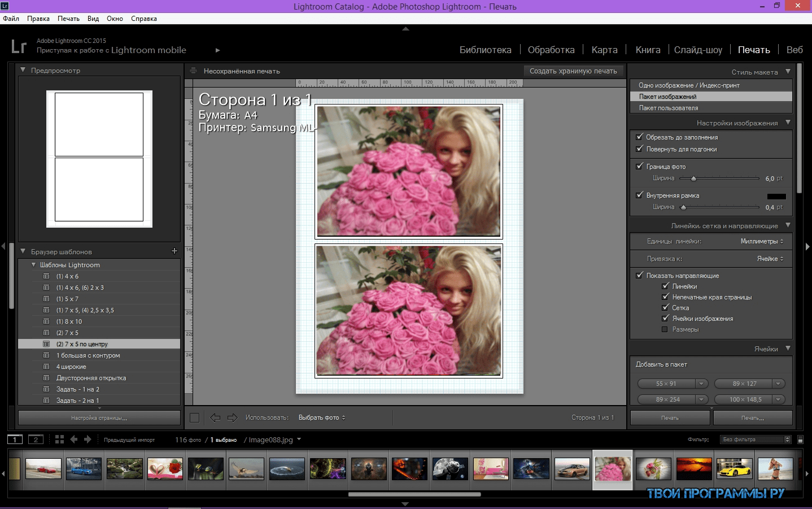The image size is (812, 509).
Task: Click Печать button without ellipsis
Action: (670, 418)
